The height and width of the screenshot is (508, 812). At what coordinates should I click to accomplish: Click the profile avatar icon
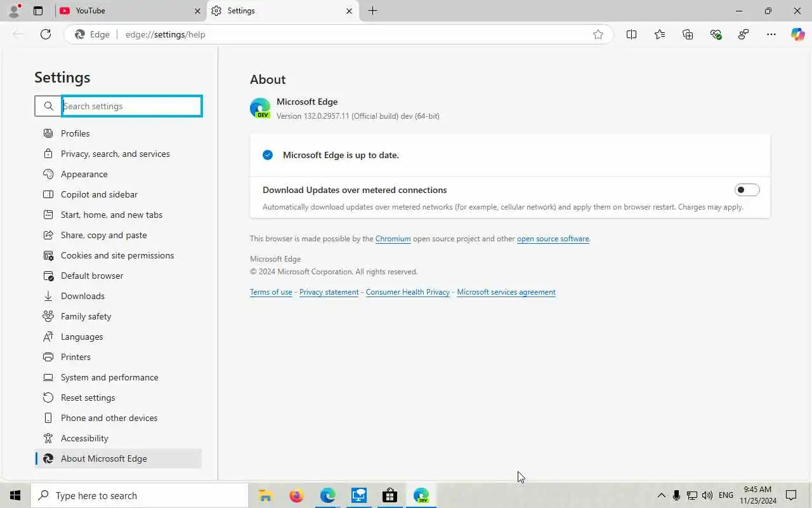tap(14, 11)
